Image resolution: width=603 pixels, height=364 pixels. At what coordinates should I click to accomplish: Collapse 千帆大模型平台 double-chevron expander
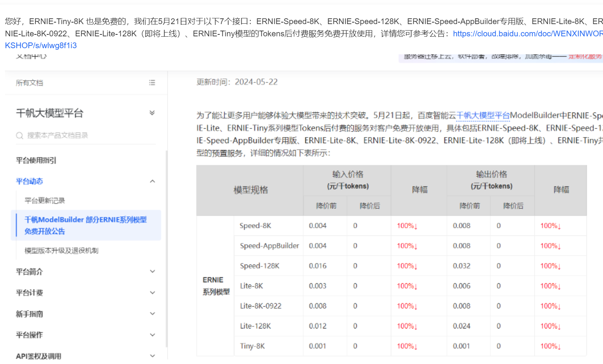pyautogui.click(x=152, y=113)
